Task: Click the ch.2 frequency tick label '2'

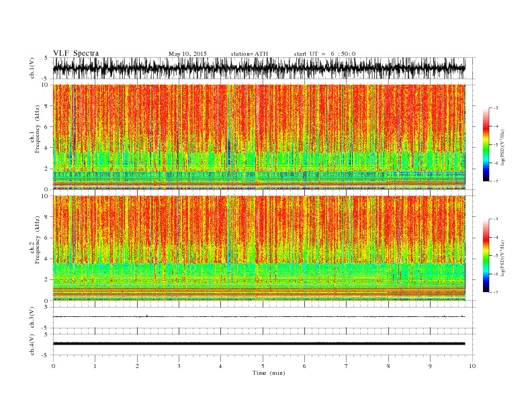Action: tap(47, 279)
